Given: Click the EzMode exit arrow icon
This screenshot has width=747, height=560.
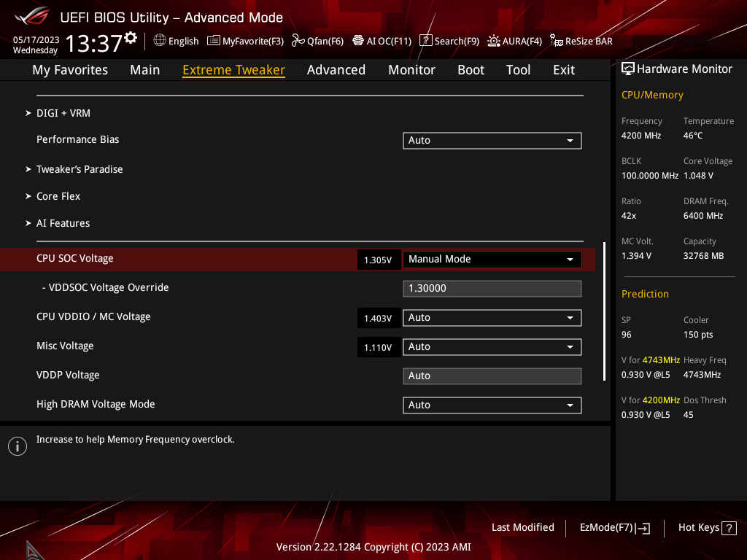Looking at the screenshot, I should pyautogui.click(x=643, y=528).
